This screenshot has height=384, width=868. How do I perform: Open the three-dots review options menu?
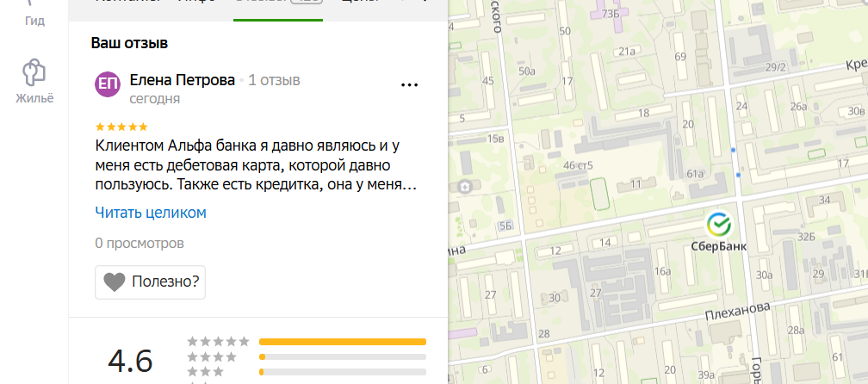409,84
